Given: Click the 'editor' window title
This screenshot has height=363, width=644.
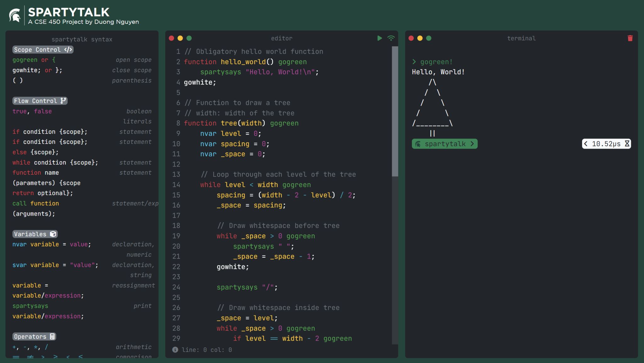Looking at the screenshot, I should 282,38.
